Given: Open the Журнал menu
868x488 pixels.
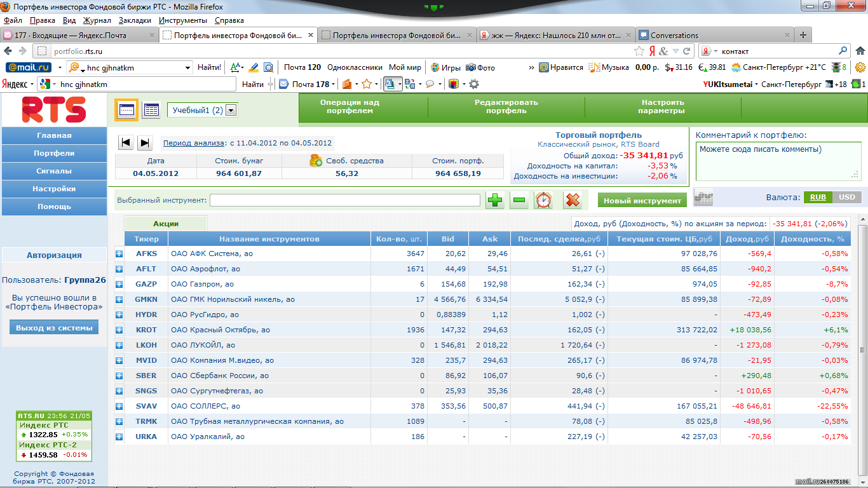Looking at the screenshot, I should click(x=97, y=20).
